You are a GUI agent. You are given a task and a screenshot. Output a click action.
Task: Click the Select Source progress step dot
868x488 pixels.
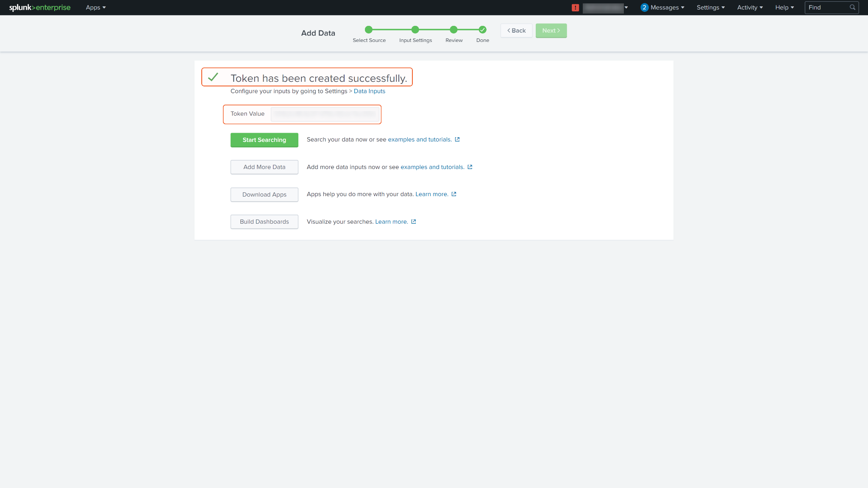pos(369,30)
